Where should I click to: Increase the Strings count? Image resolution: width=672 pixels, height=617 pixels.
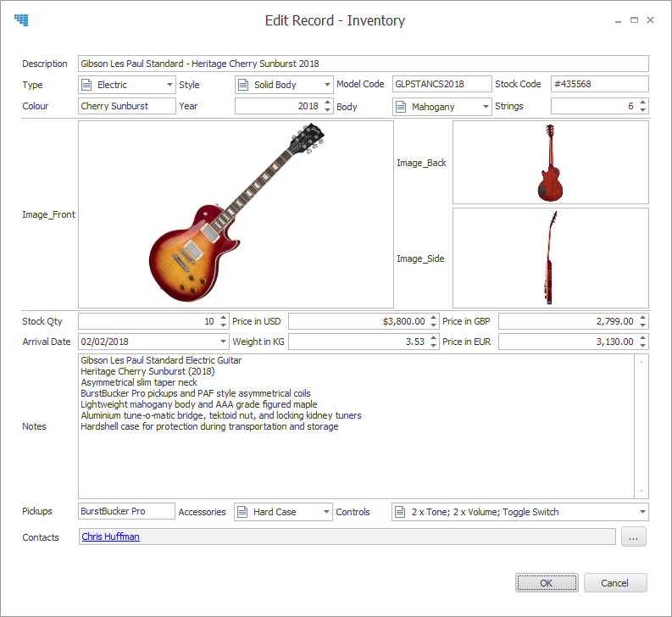point(642,102)
